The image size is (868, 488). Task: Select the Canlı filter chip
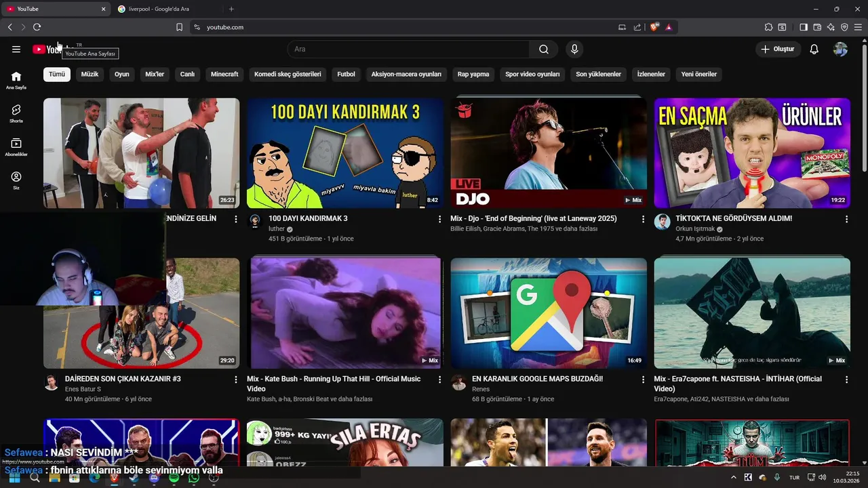pyautogui.click(x=187, y=75)
